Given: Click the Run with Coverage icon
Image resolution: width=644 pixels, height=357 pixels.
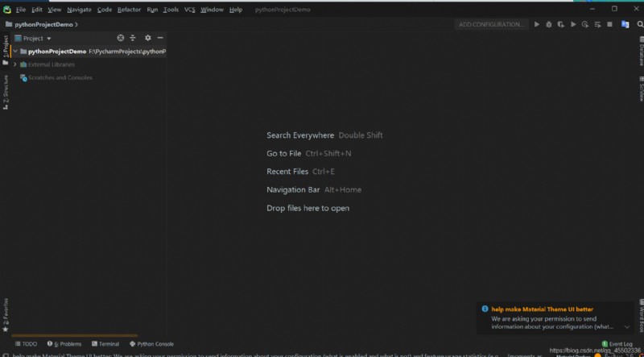Looking at the screenshot, I should 560,24.
